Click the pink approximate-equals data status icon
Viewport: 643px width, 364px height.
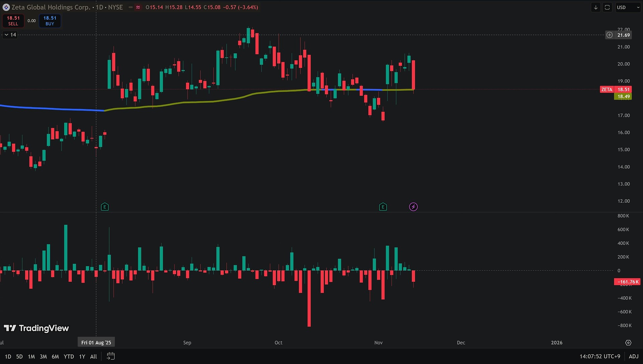tap(138, 7)
